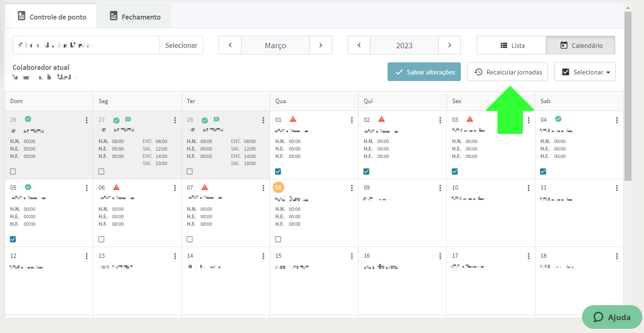
Task: Open comment flag icon on day 27
Action: point(128,119)
